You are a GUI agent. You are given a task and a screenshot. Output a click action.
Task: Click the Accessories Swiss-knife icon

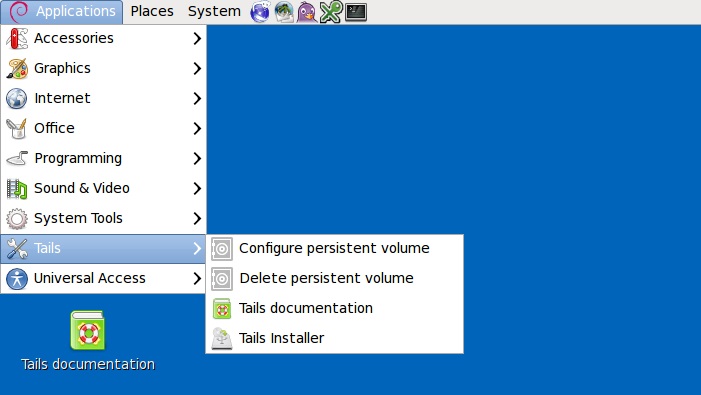17,38
